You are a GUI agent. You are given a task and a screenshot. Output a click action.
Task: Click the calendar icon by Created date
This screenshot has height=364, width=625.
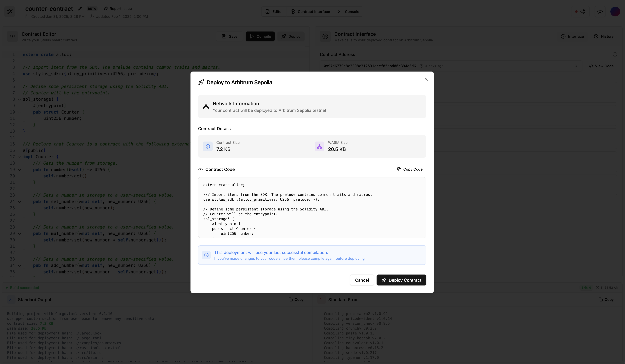[x=27, y=17]
